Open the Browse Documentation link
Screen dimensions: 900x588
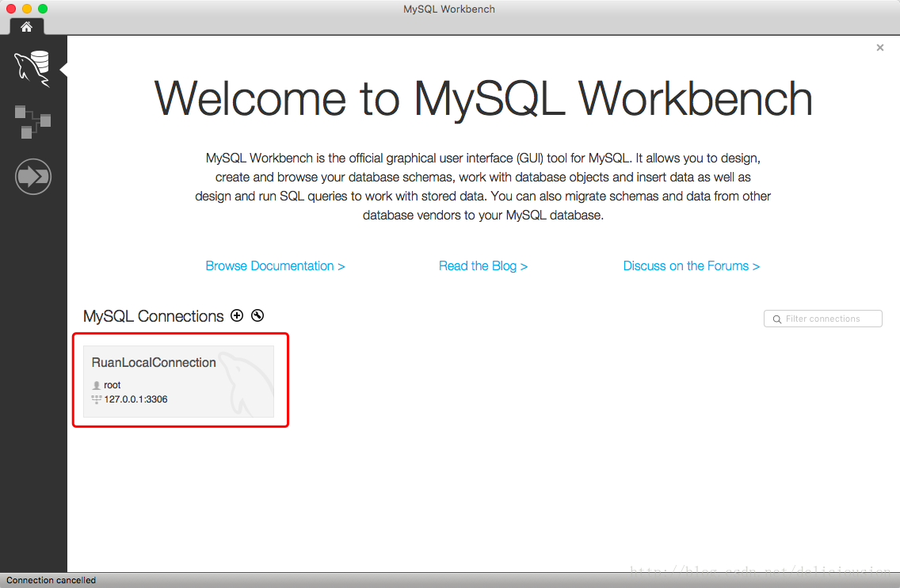[275, 266]
